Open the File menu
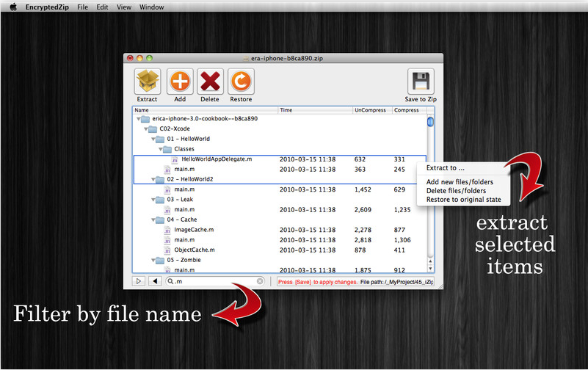The height and width of the screenshot is (370, 588). point(82,7)
